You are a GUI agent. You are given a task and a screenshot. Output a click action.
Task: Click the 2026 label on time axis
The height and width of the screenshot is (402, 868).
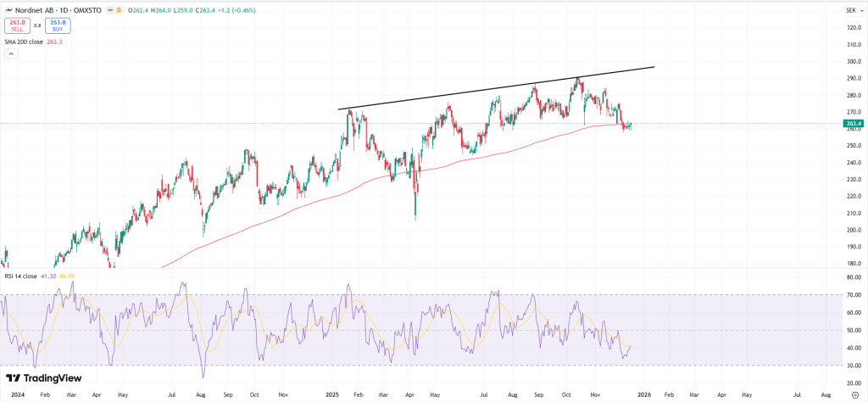pos(643,394)
